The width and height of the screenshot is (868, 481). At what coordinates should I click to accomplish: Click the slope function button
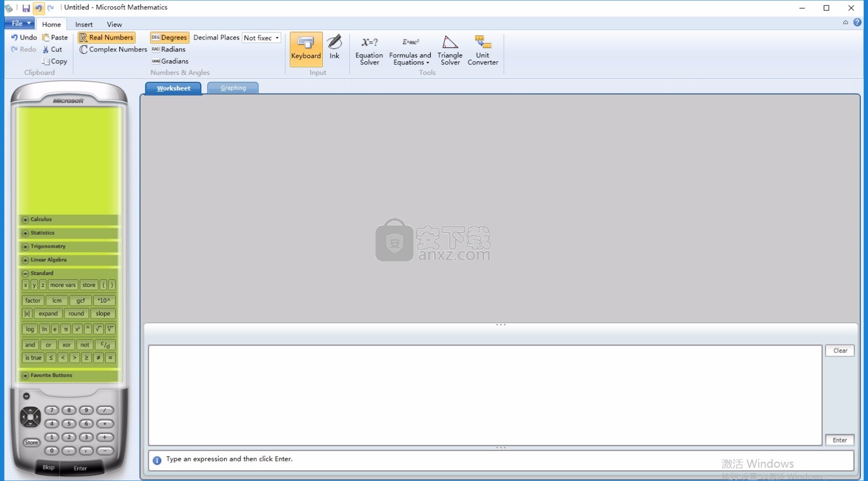103,313
